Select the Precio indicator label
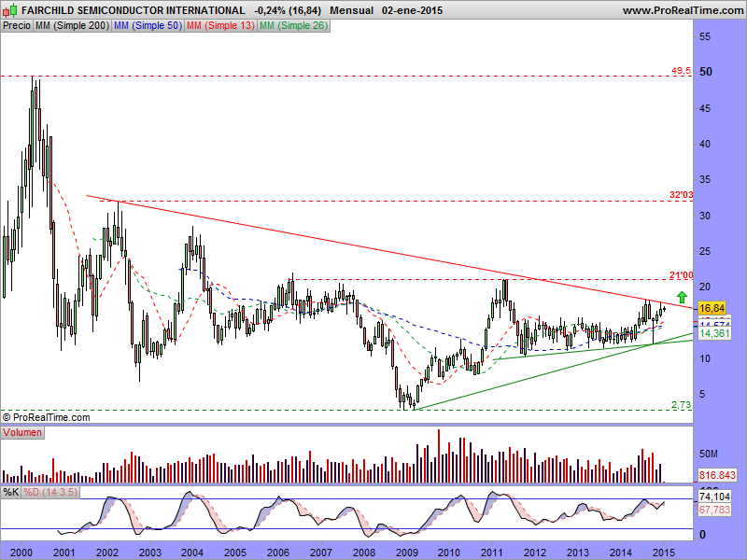This screenshot has width=747, height=560. (17, 26)
